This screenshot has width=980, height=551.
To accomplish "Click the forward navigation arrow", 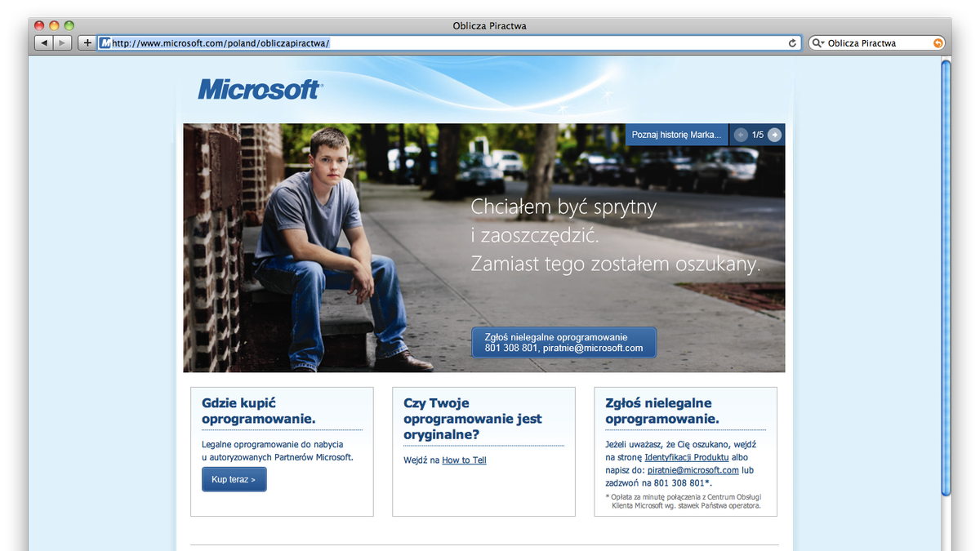I will coord(62,42).
